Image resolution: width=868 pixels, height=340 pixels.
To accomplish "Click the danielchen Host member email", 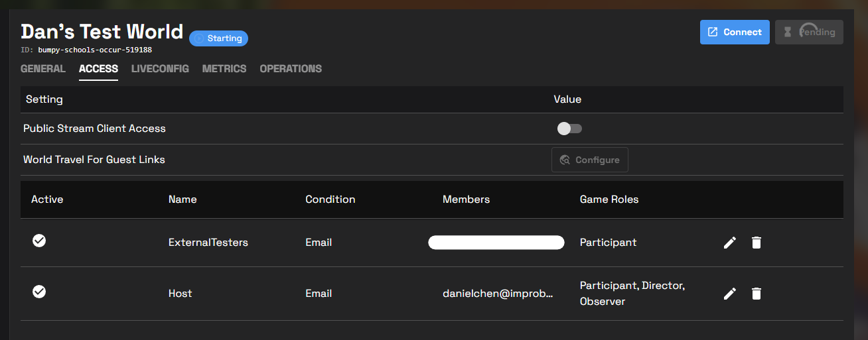I will tap(498, 294).
